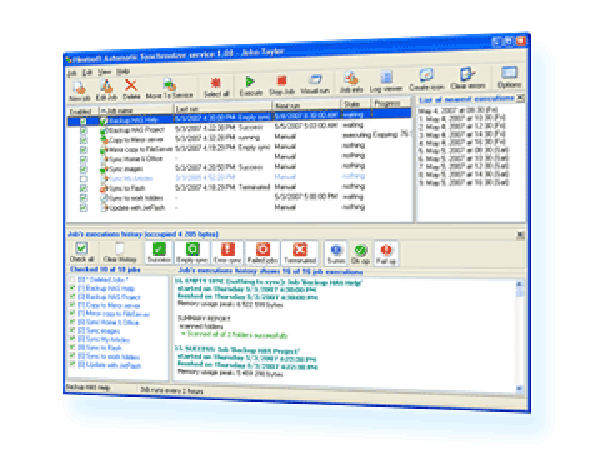
Task: Uncheck Enabled for Sync to Flash job
Action: [83, 188]
